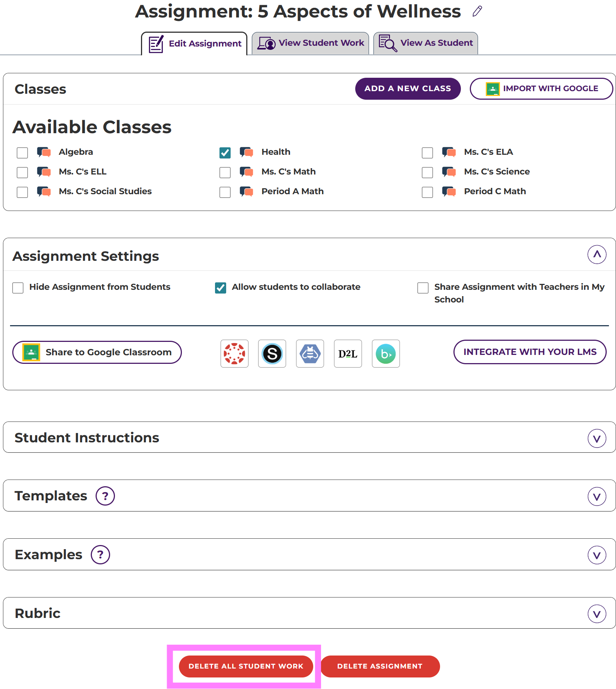Expand the Student Instructions section
Viewport: 616px width, 689px height.
tap(597, 438)
